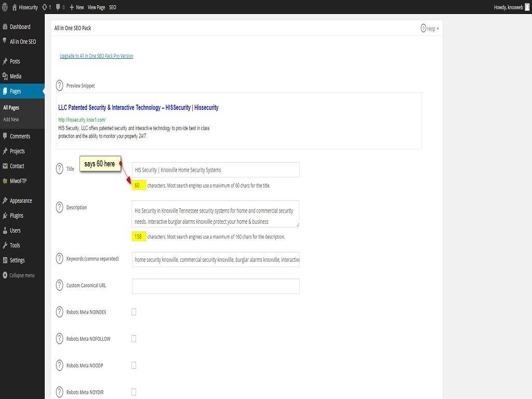The height and width of the screenshot is (399, 532).
Task: Open the Howdy, knoxweb account menu
Action: point(512,7)
